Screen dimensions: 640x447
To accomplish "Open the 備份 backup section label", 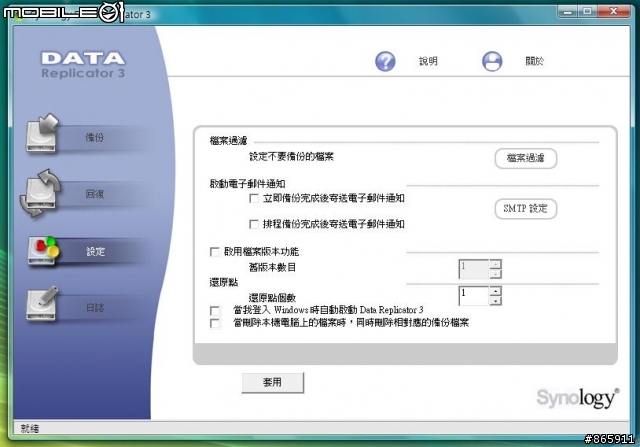I will coord(95,137).
